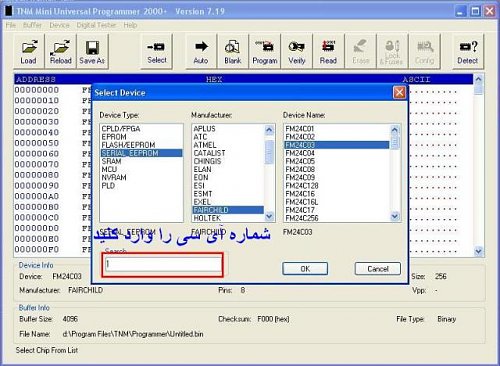Open the Buffer menu
This screenshot has height=366, width=500.
(32, 25)
